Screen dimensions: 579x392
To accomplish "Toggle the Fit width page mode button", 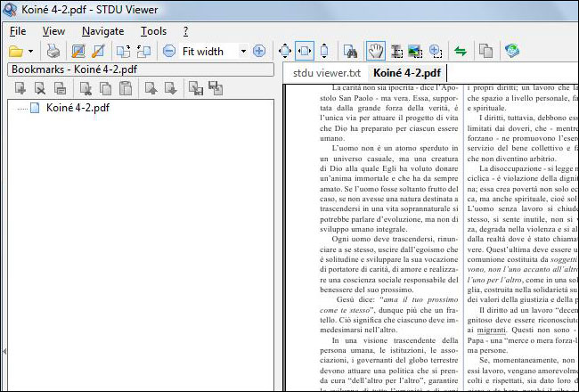I will (306, 52).
